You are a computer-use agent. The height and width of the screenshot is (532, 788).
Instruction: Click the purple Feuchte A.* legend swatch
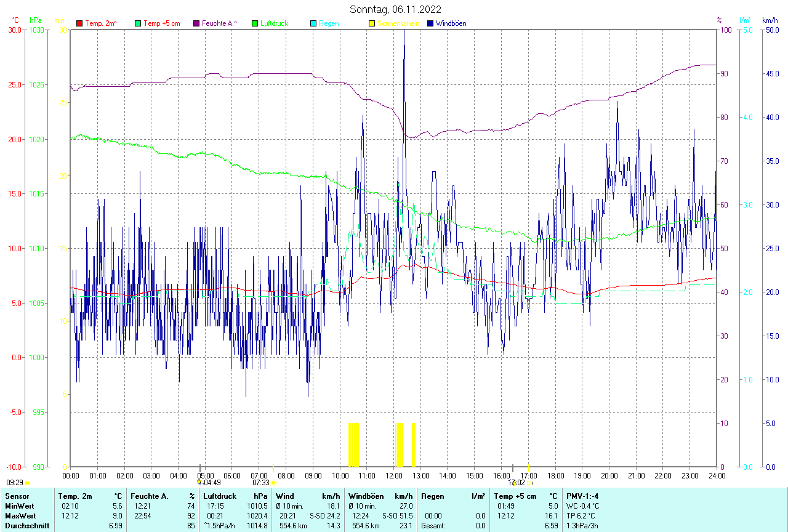point(196,23)
